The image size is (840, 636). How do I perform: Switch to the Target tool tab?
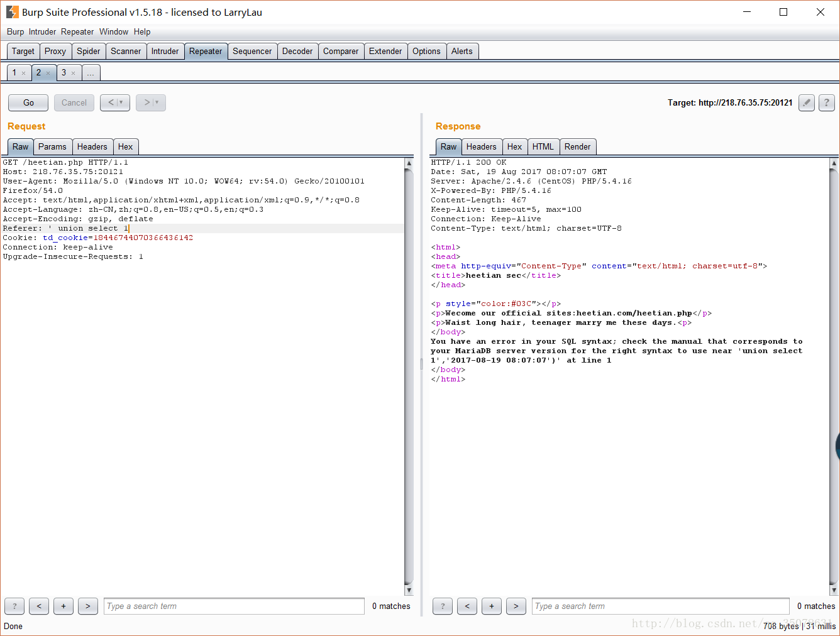(x=23, y=52)
